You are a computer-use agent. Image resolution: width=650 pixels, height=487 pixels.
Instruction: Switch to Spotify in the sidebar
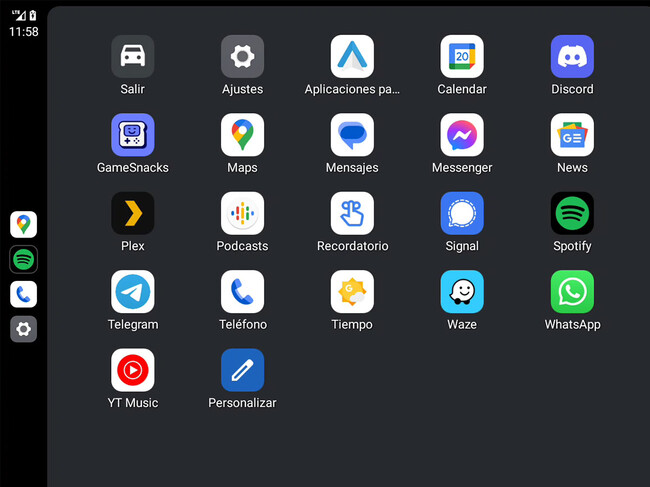(24, 259)
